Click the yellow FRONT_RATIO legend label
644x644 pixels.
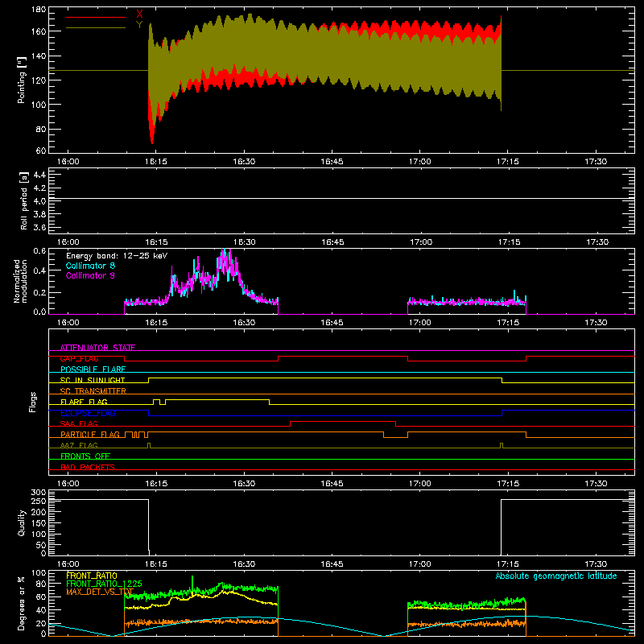[x=92, y=576]
